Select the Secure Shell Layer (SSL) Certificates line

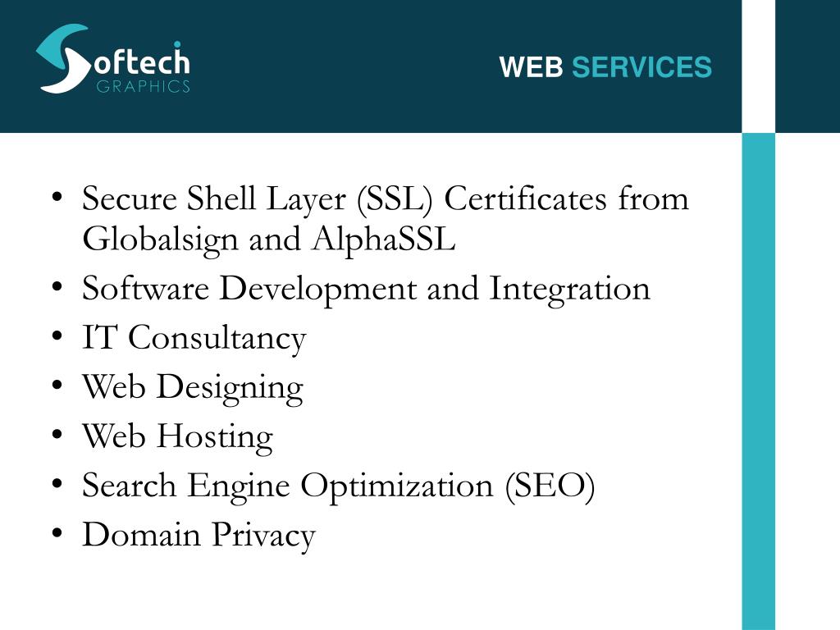(386, 200)
